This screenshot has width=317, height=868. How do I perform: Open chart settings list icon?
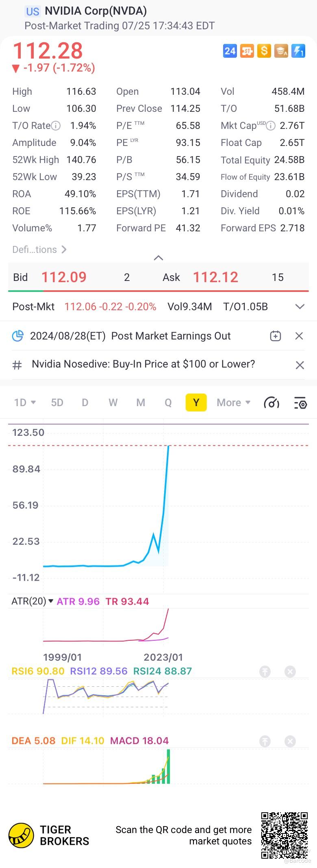coord(300,402)
